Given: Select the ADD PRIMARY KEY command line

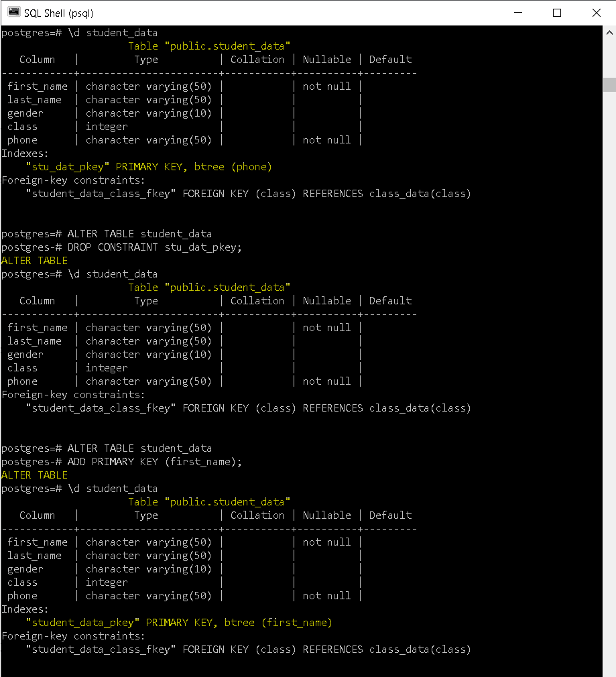Looking at the screenshot, I should point(154,461).
